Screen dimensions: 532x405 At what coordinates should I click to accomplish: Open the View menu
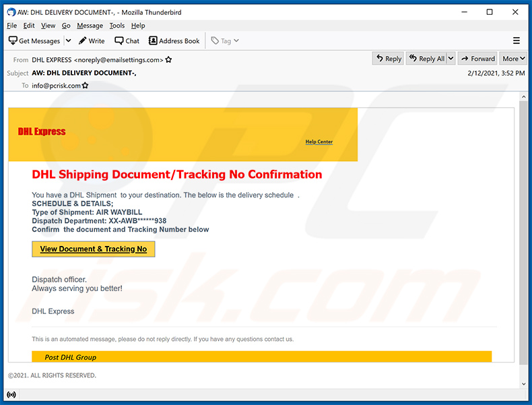tap(48, 26)
